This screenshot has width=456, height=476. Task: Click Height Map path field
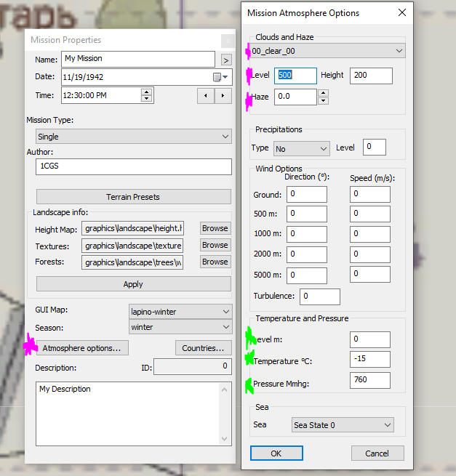tap(132, 228)
